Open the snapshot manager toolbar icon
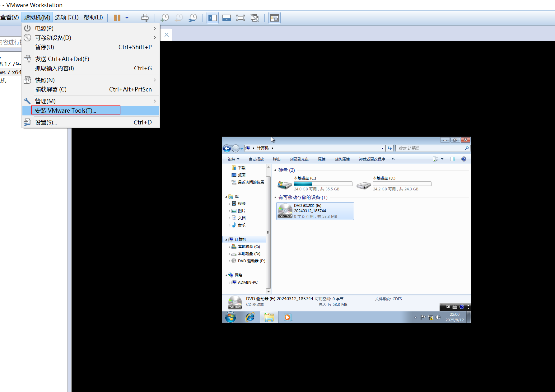The image size is (555, 392). [193, 18]
